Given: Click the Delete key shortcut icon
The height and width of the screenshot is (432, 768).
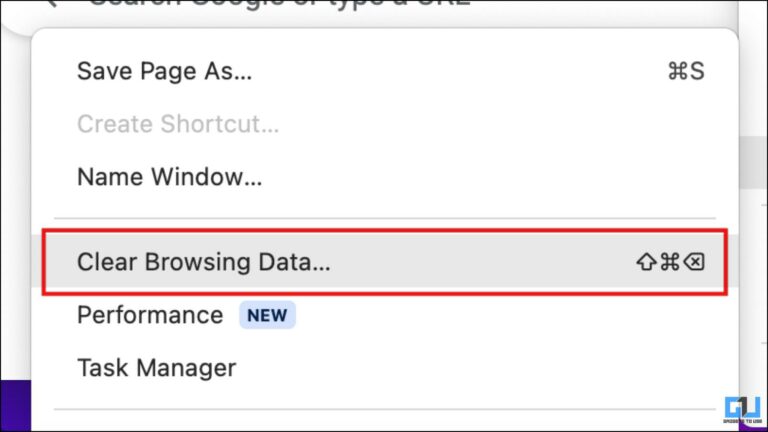Looking at the screenshot, I should [x=695, y=262].
